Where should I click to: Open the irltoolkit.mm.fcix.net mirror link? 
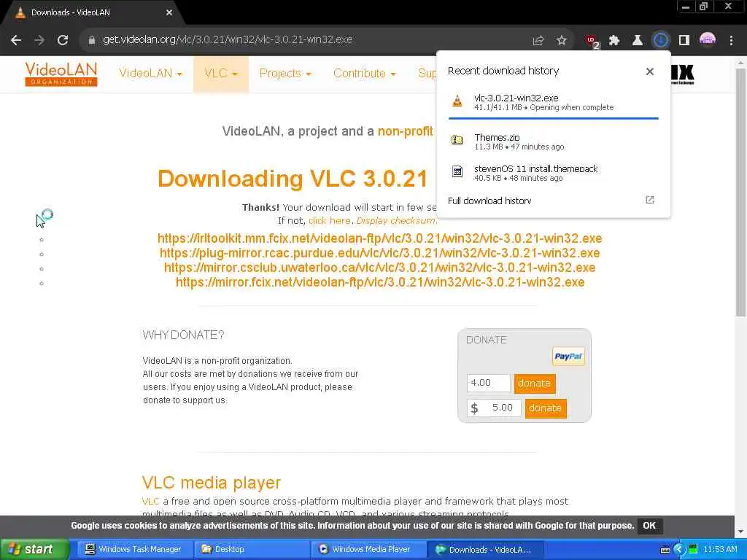379,238
